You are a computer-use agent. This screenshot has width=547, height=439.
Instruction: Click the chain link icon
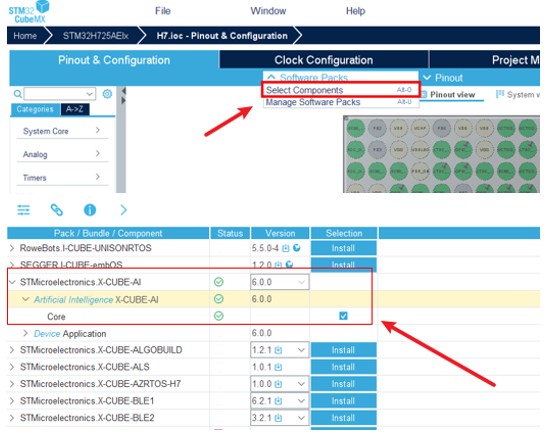[x=57, y=210]
